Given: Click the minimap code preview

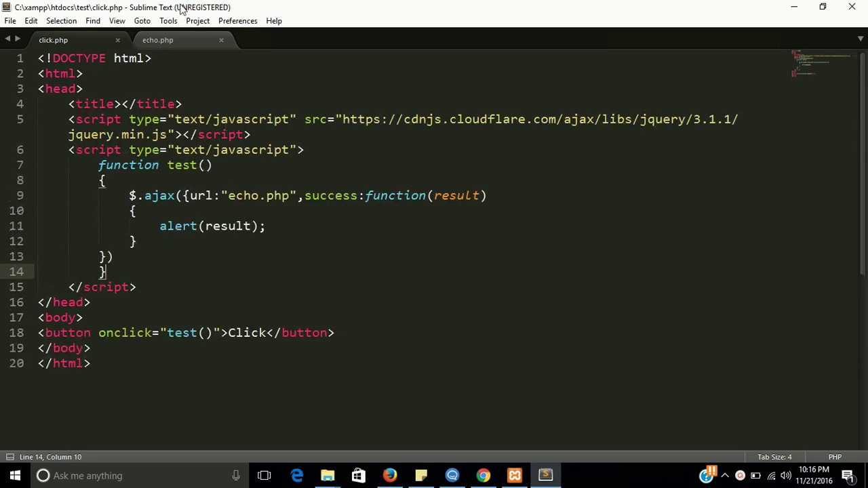Looking at the screenshot, I should [x=821, y=64].
